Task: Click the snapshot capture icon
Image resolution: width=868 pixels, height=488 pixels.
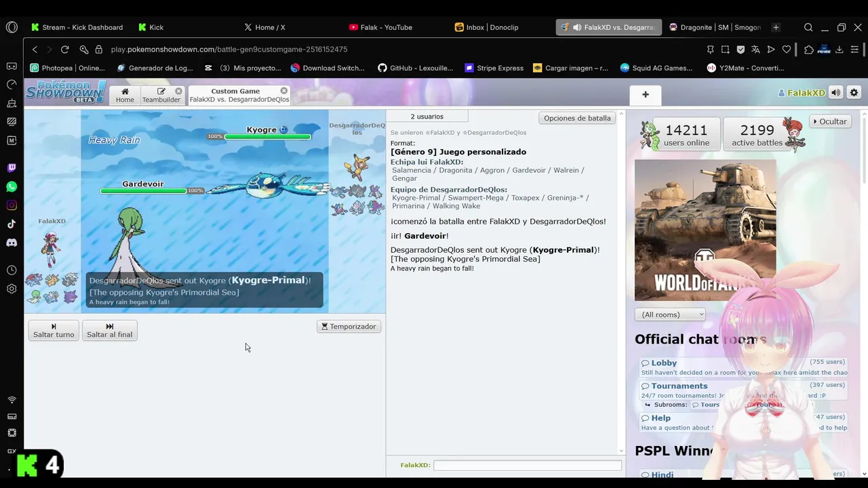Action: coord(726,49)
